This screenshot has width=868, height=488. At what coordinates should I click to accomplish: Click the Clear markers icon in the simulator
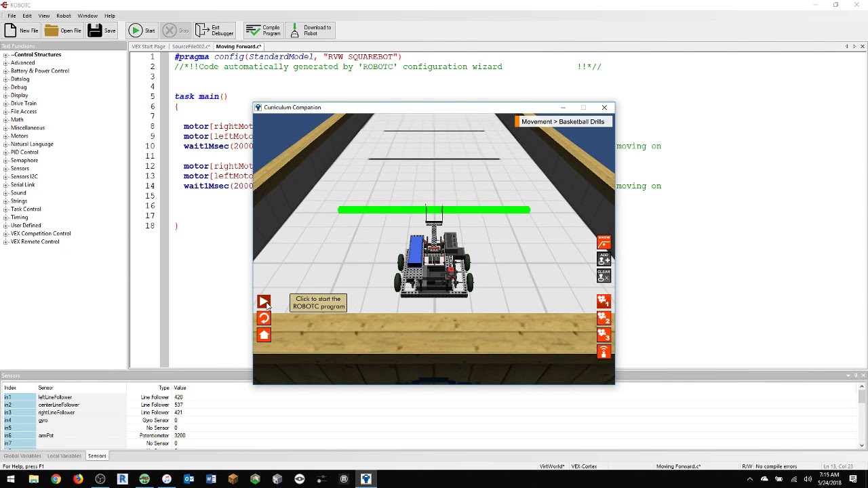[x=604, y=275]
